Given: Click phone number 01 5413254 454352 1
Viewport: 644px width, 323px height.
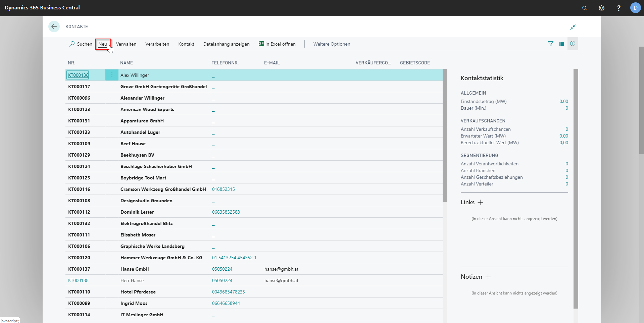Looking at the screenshot, I should click(x=234, y=258).
